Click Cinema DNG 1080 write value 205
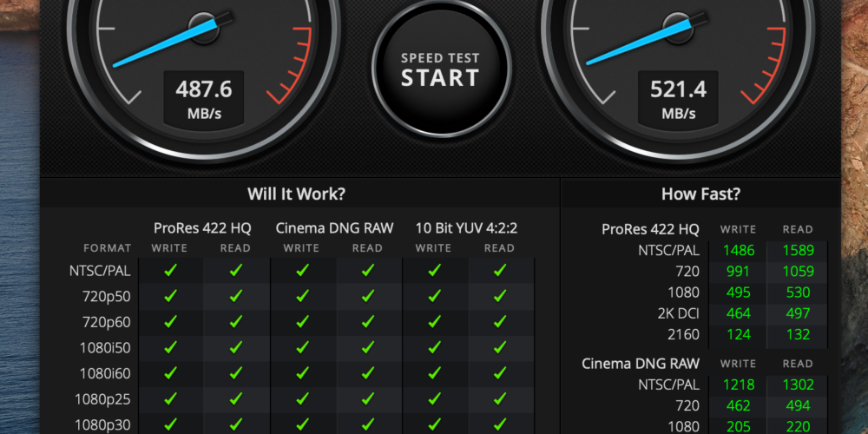This screenshot has height=434, width=868. coord(739,427)
